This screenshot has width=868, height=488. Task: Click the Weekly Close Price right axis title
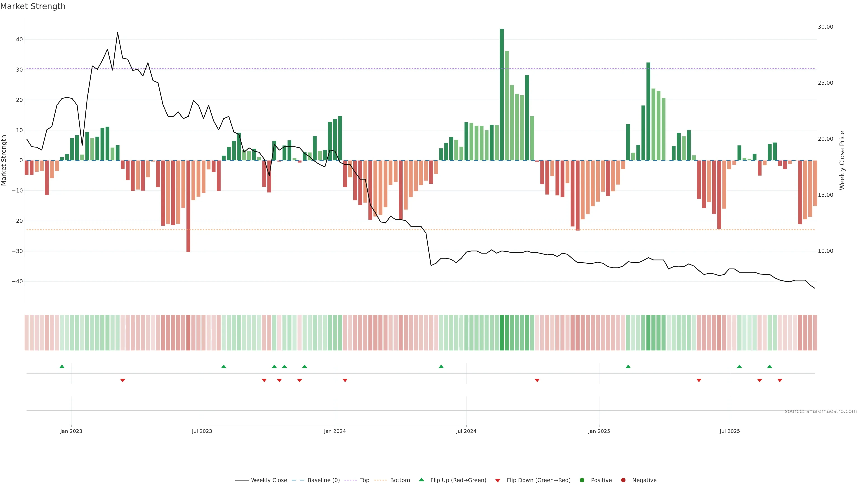point(842,160)
